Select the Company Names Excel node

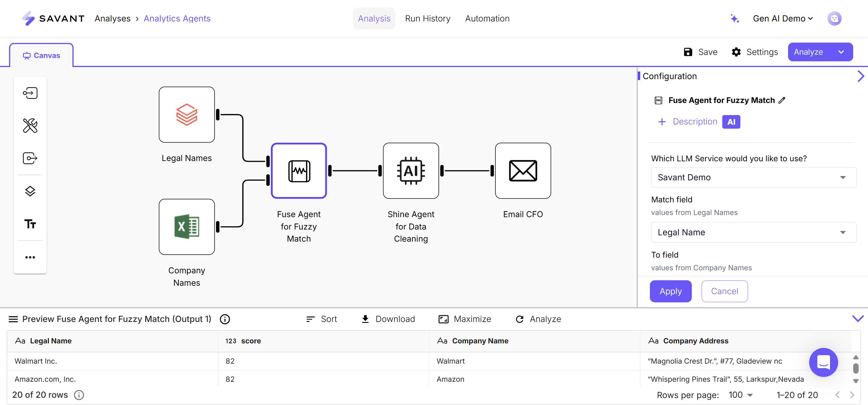187,227
